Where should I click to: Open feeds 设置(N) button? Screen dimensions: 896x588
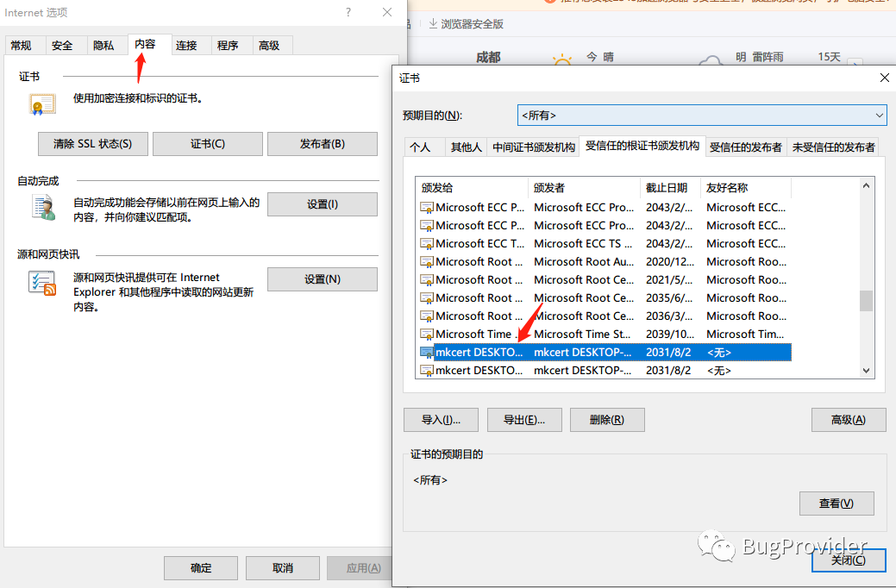(323, 279)
